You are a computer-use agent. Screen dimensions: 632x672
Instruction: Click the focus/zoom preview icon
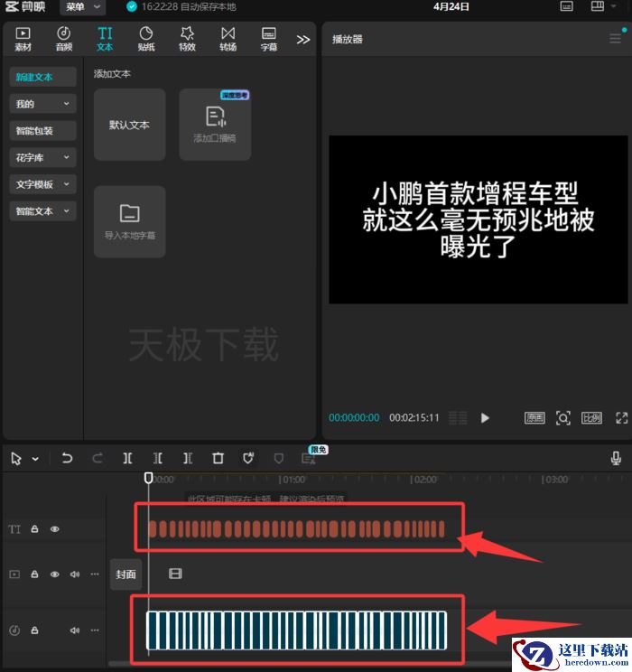563,418
